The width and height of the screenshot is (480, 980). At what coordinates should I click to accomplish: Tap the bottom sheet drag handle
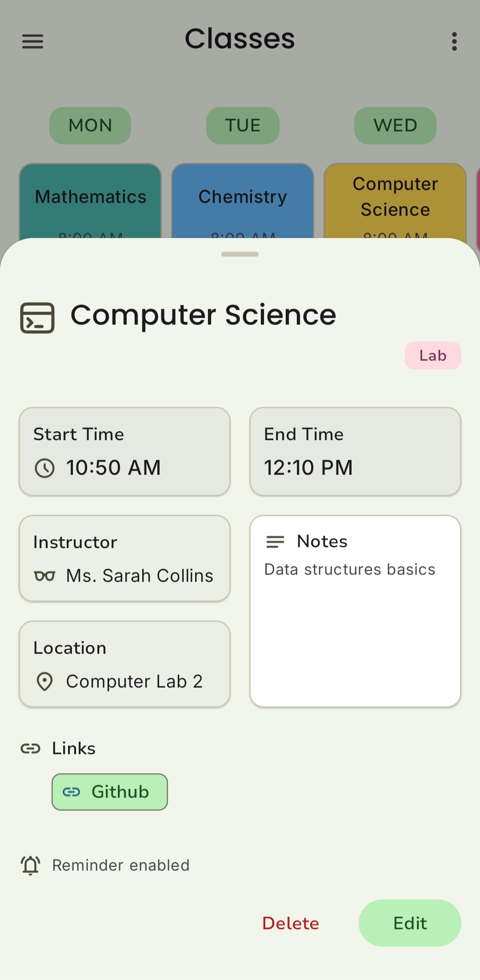(x=240, y=254)
